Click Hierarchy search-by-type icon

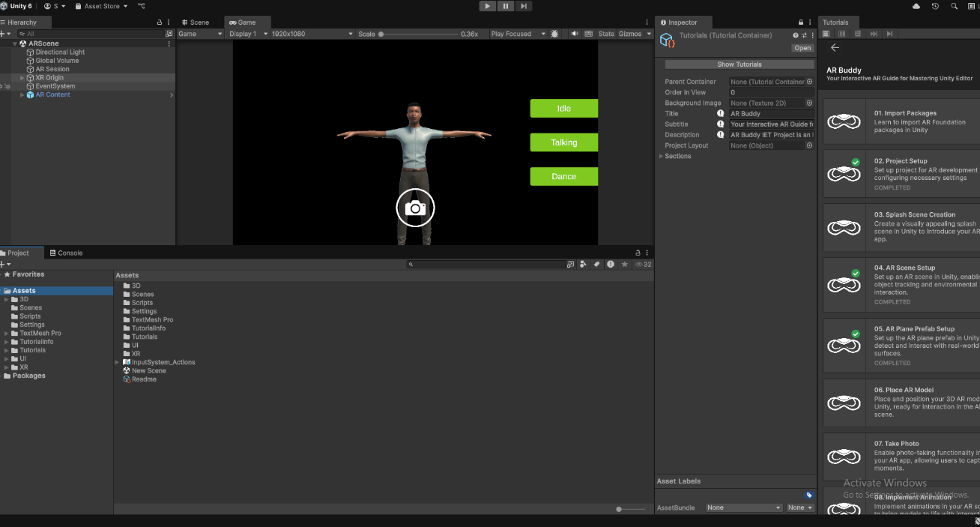click(x=169, y=34)
